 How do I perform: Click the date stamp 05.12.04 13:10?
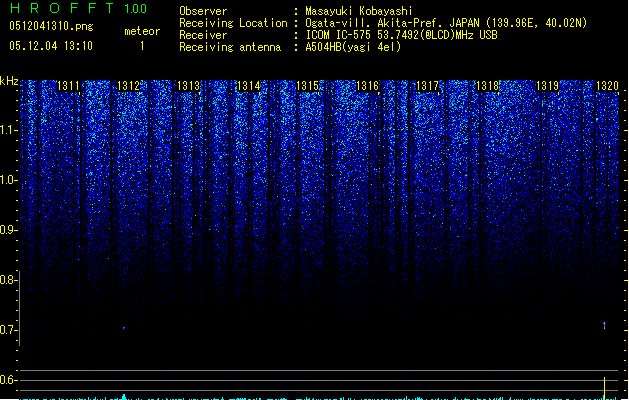(51, 46)
